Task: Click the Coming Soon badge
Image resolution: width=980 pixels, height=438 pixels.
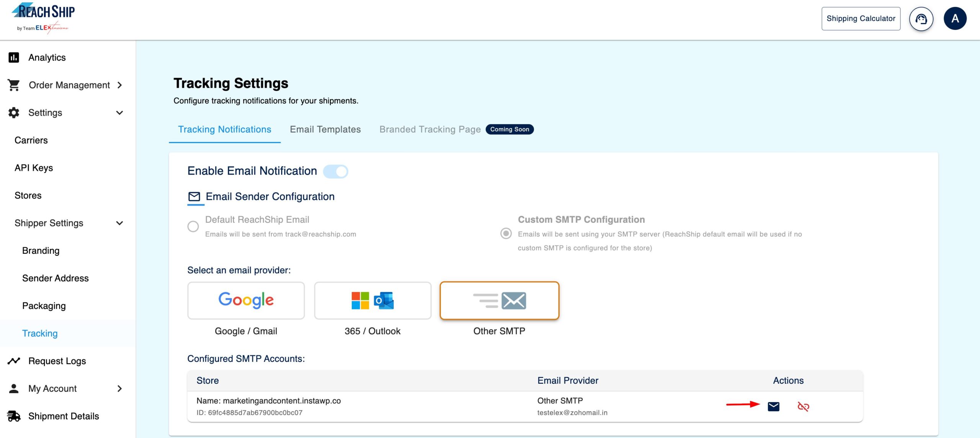Action: [510, 129]
